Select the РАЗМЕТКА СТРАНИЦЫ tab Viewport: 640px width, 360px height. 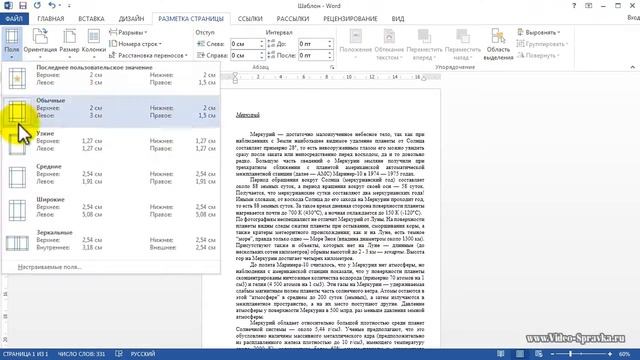[x=191, y=19]
